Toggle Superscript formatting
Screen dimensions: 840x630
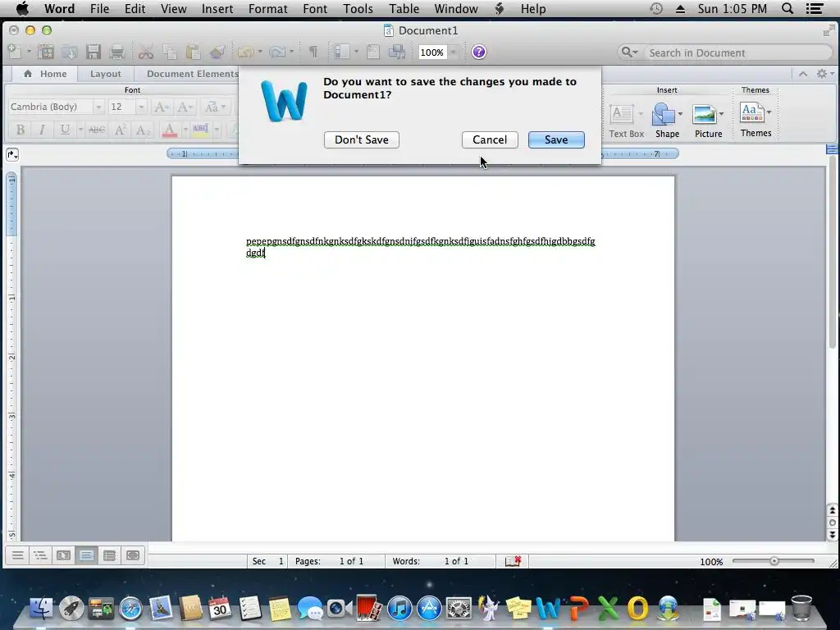click(x=120, y=130)
